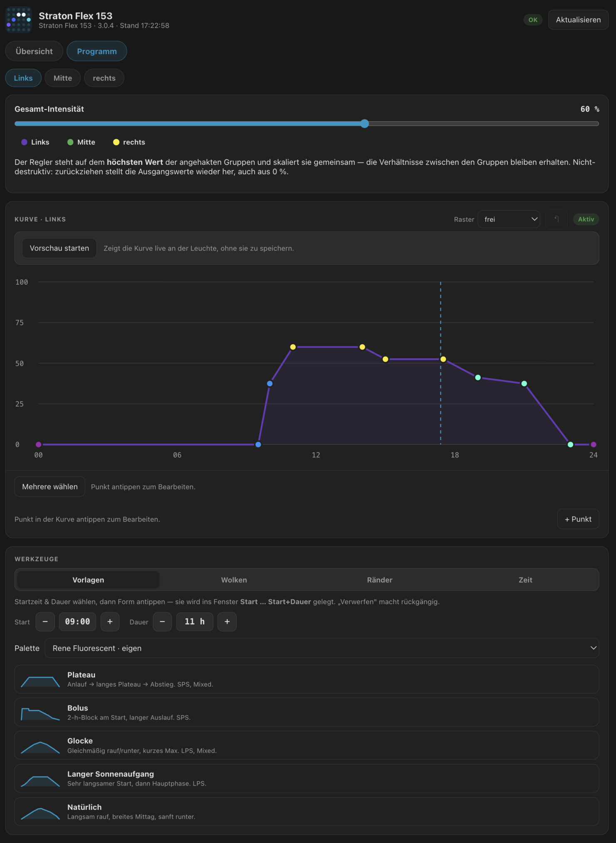Increase the start time with plus
The image size is (616, 843).
(110, 622)
